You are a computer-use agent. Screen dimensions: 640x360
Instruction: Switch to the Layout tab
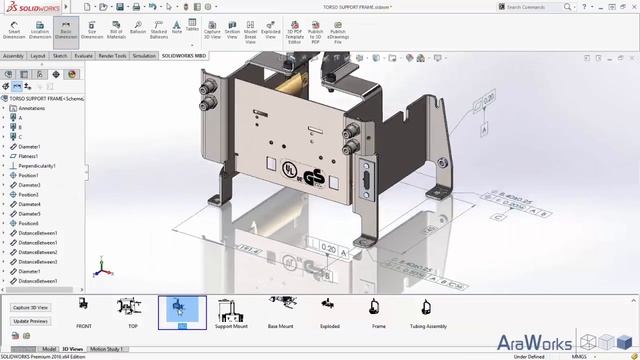[x=38, y=56]
